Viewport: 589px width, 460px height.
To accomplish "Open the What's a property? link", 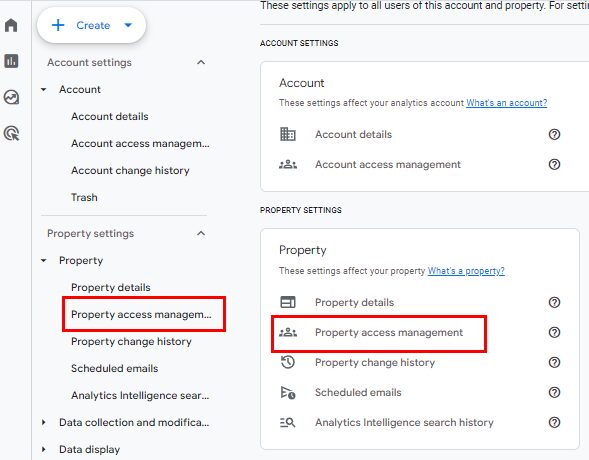I will tap(466, 271).
